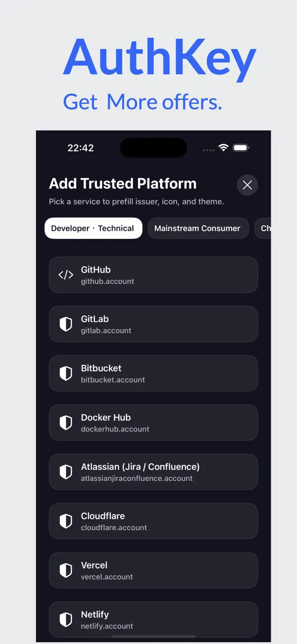Screen dimensions: 297x644
Task: Click the GitLab shield icon
Action: 66,324
